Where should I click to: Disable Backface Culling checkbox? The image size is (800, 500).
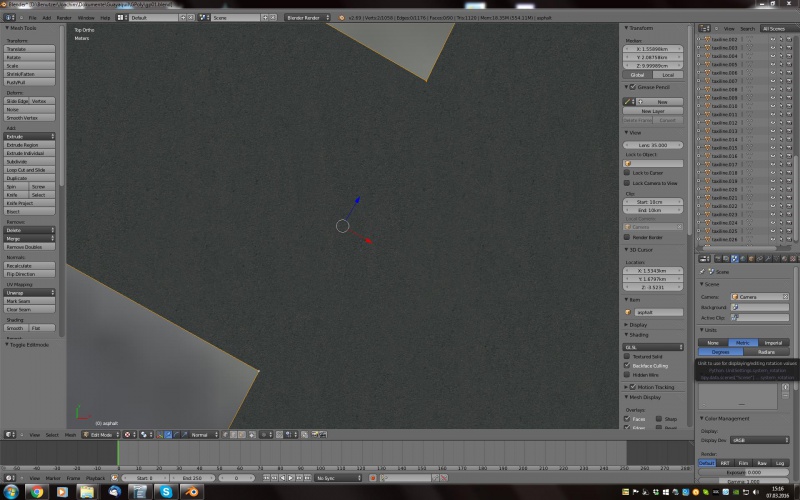pos(627,365)
